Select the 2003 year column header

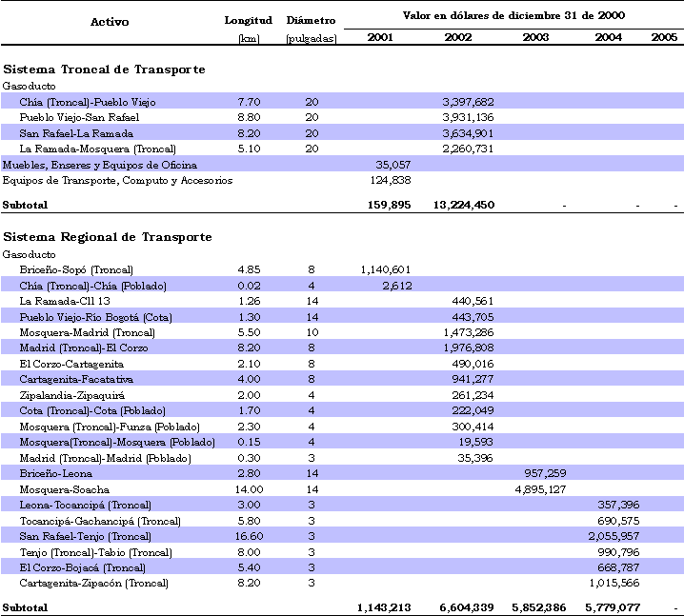tap(535, 37)
